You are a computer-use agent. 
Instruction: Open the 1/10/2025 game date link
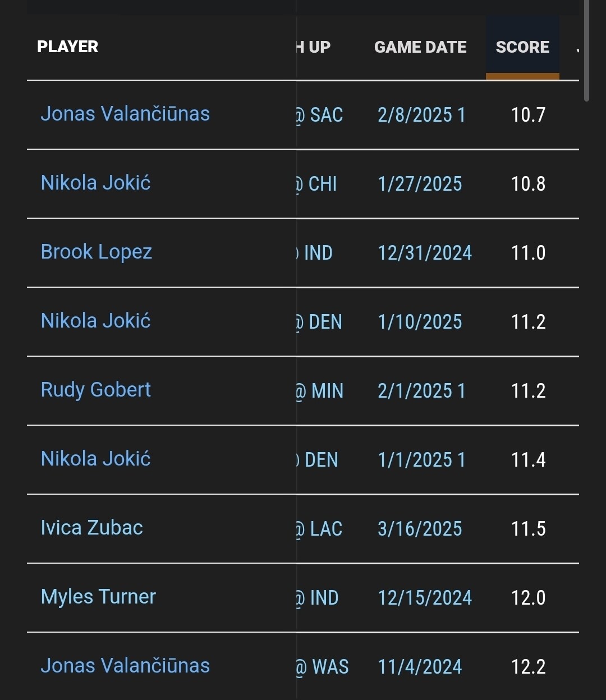click(x=420, y=322)
